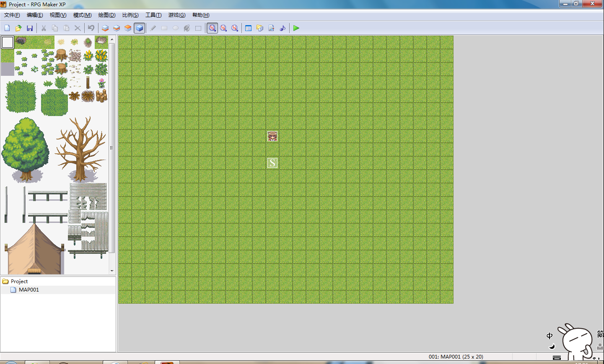This screenshot has height=364, width=604.
Task: Select the Project root folder
Action: point(19,281)
